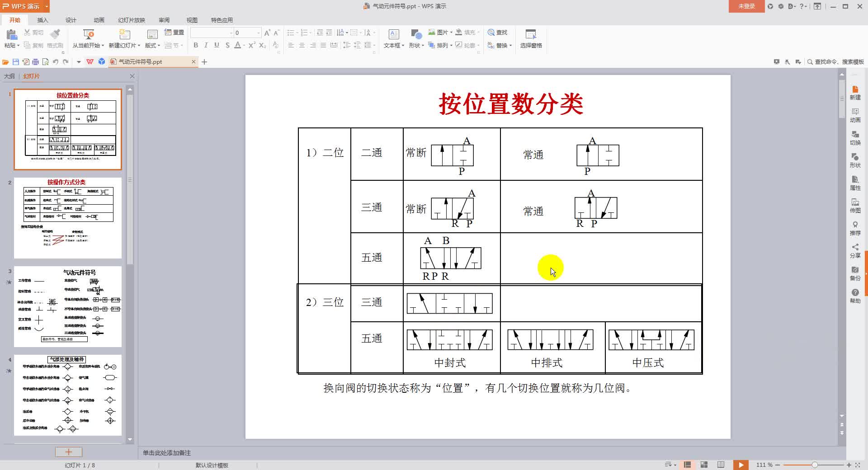Use the 格式刷 (Format Painter) tool

tap(55, 38)
